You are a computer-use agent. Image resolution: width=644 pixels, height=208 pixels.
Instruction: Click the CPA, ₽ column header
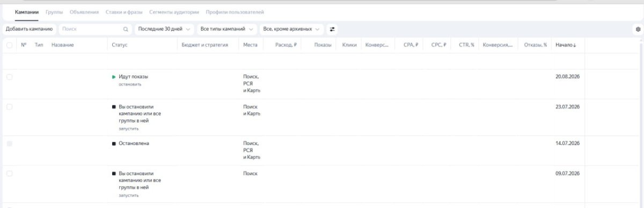411,45
